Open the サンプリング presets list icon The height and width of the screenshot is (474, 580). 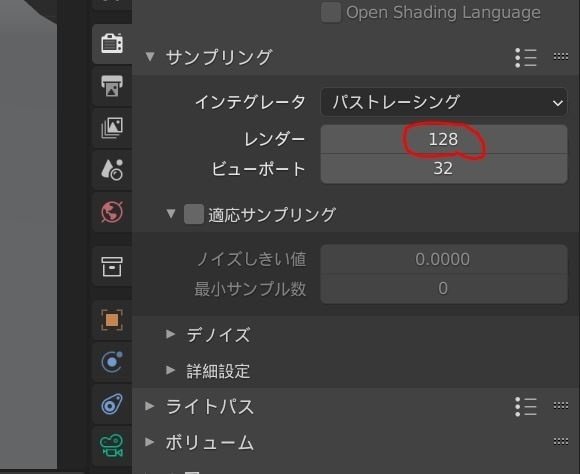click(526, 58)
